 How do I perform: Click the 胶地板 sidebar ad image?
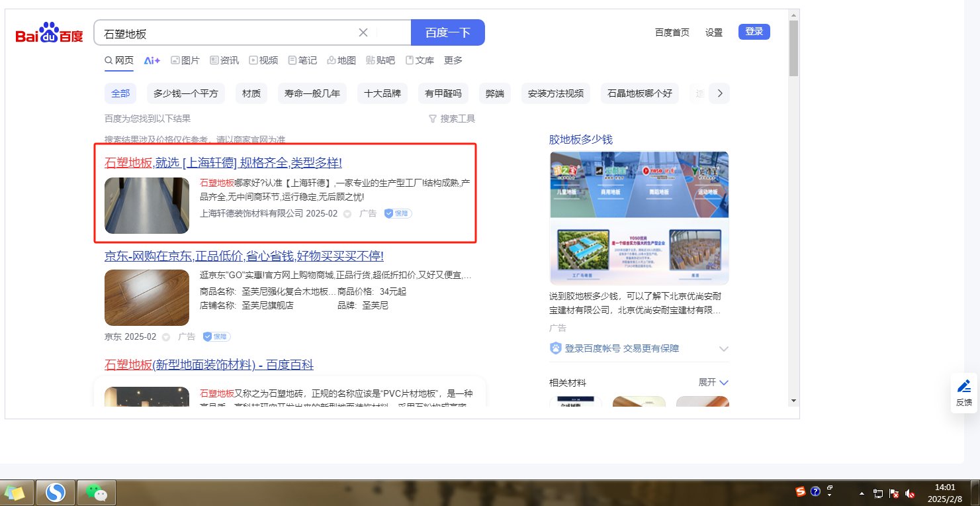(x=639, y=218)
